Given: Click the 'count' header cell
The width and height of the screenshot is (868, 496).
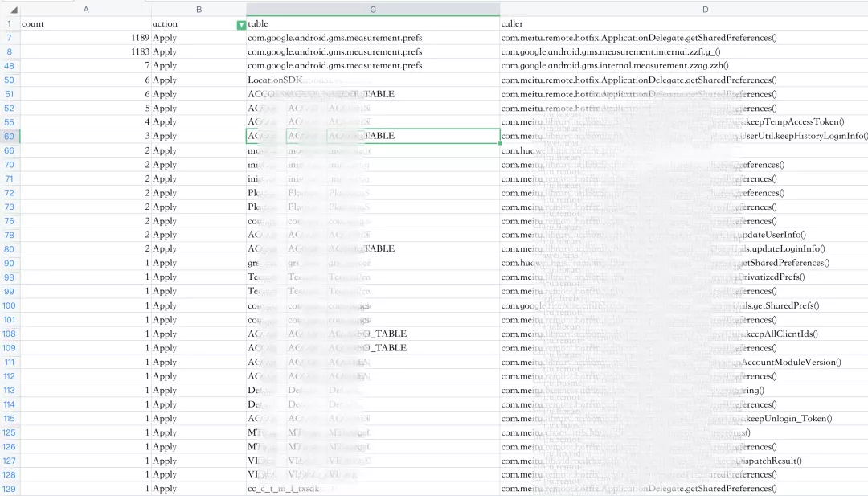Looking at the screenshot, I should 85,24.
